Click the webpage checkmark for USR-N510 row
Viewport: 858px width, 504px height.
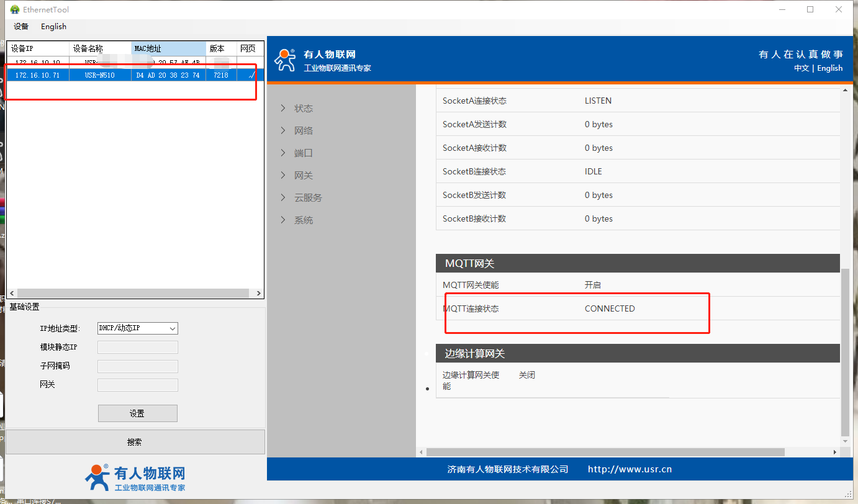[x=251, y=75]
